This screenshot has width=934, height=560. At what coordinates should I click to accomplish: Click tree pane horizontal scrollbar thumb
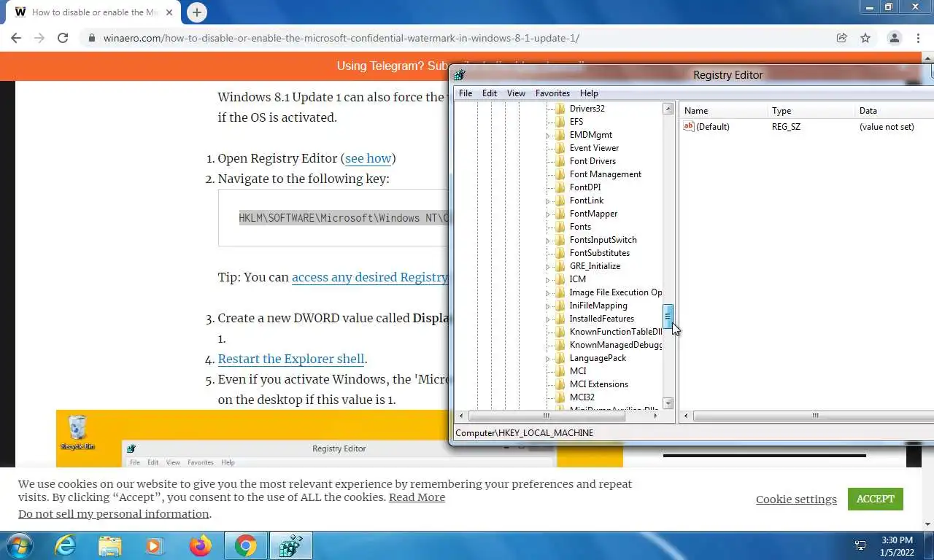545,416
